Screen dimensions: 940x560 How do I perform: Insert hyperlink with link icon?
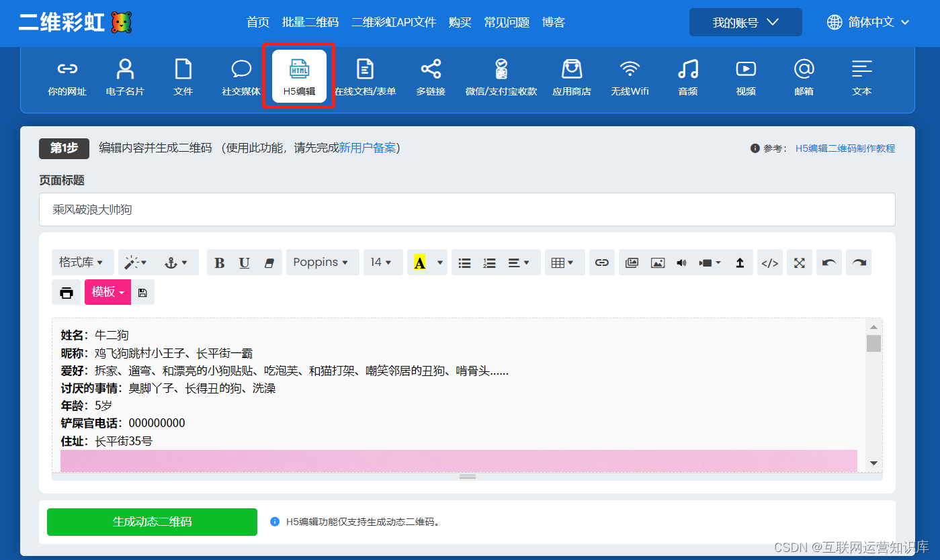click(x=602, y=263)
